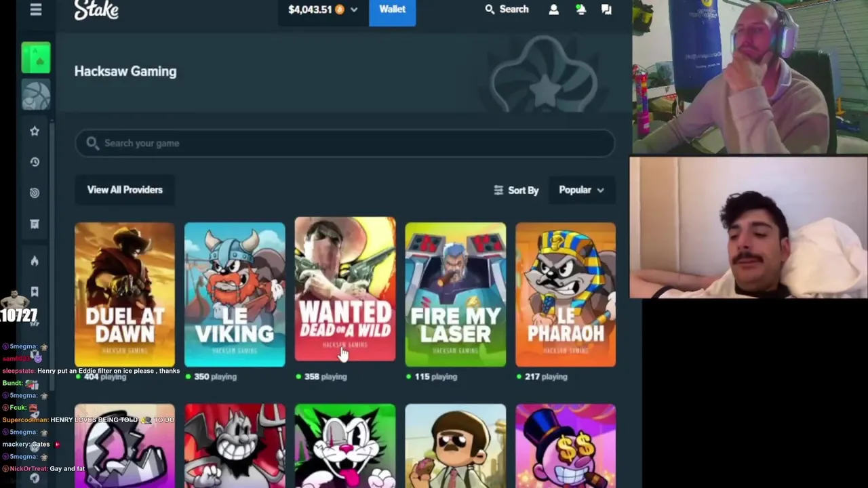This screenshot has height=488, width=868.
Task: Click the Sort By filter icon
Action: point(498,190)
